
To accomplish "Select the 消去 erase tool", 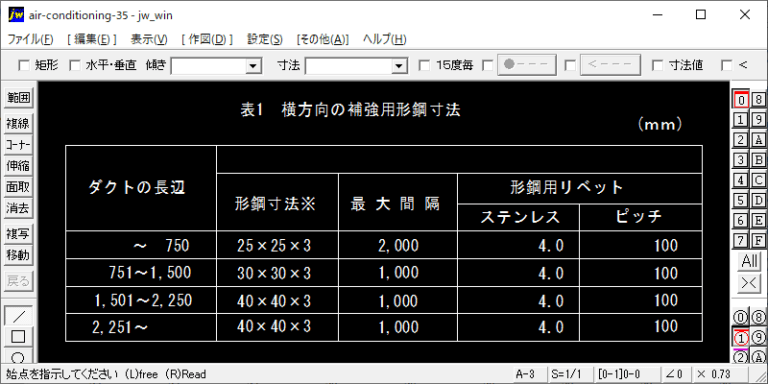I will click(18, 208).
